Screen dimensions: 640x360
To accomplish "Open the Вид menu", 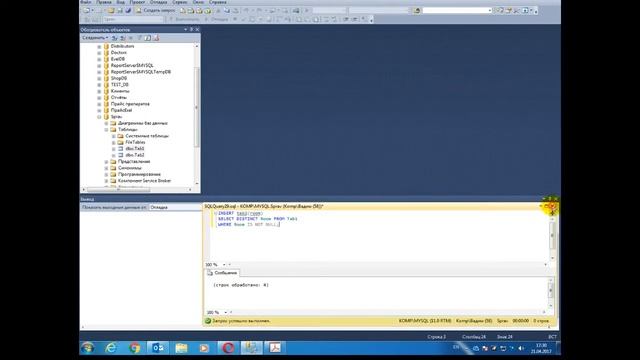I will coord(121,2).
